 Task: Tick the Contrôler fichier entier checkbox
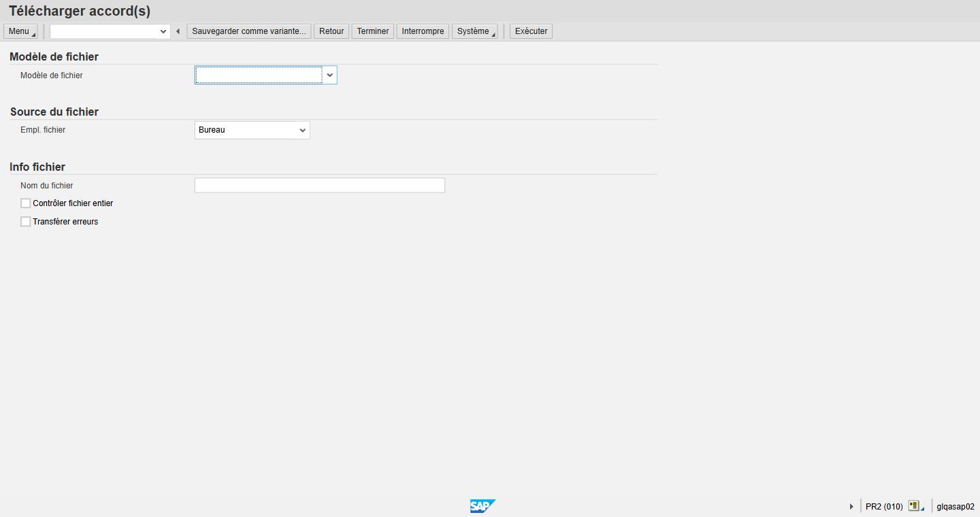(x=26, y=203)
